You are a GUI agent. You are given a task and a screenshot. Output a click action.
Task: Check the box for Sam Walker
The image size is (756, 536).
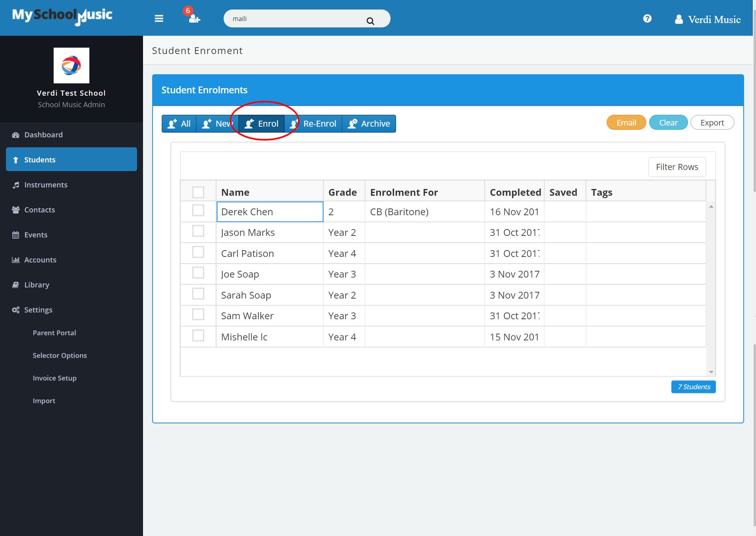coord(198,314)
